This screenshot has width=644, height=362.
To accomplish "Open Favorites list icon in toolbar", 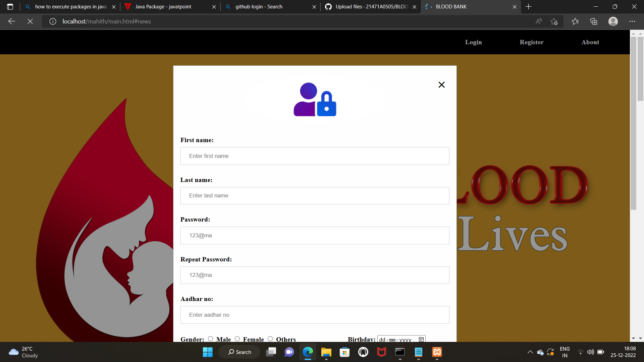I will pos(575,21).
